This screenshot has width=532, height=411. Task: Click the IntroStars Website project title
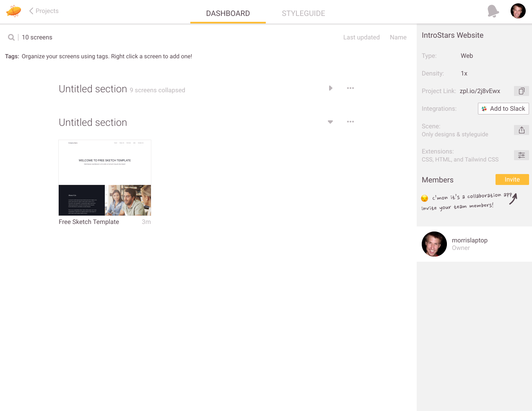point(452,35)
